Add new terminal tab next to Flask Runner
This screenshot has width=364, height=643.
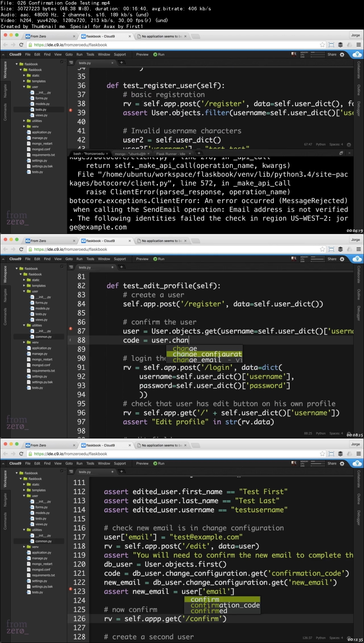pyautogui.click(x=199, y=153)
